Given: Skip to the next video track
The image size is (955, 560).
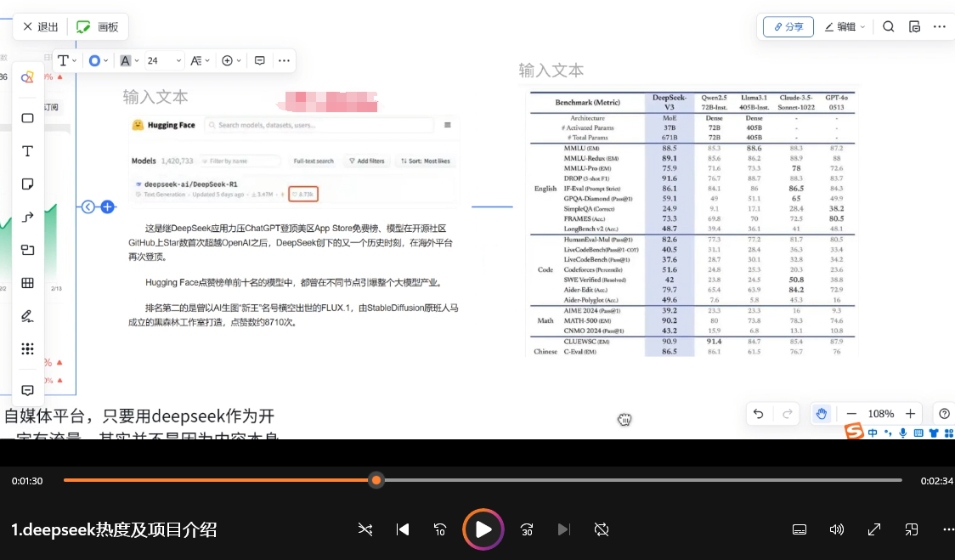Looking at the screenshot, I should [564, 529].
